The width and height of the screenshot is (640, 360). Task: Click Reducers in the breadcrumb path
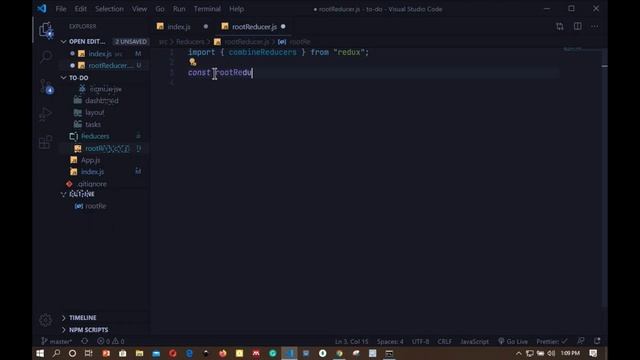coord(190,42)
